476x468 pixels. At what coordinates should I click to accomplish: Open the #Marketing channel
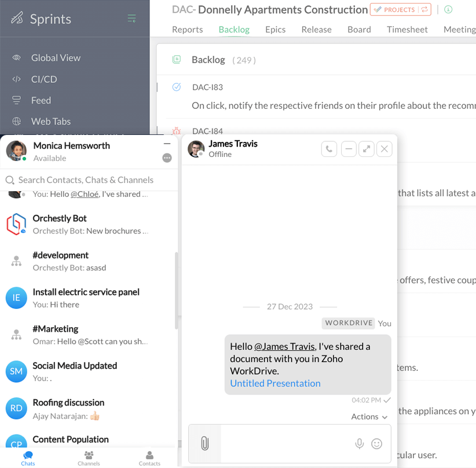tap(89, 335)
